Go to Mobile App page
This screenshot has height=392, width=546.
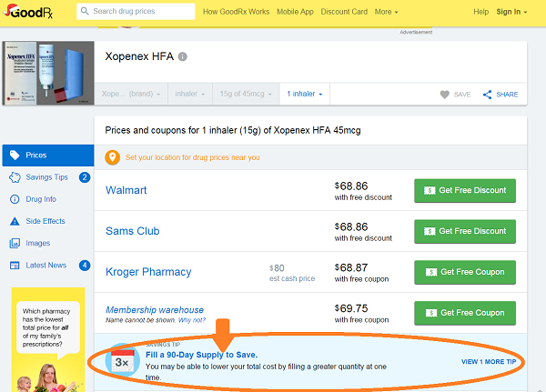(295, 12)
